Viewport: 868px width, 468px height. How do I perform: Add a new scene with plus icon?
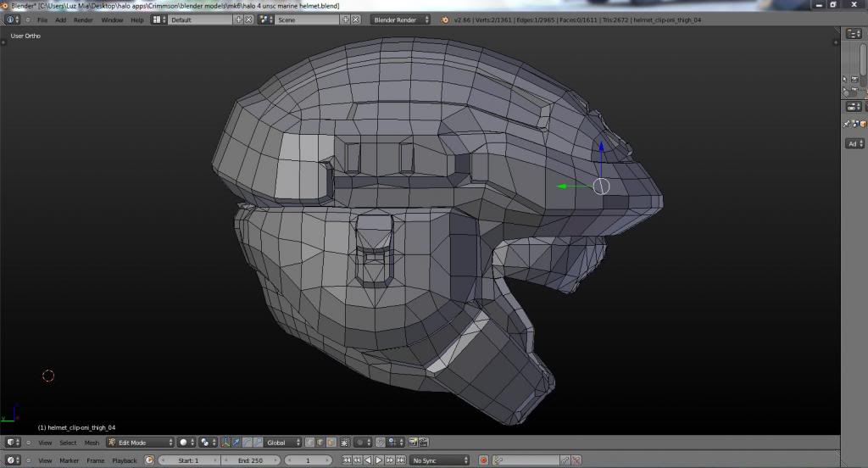[345, 19]
